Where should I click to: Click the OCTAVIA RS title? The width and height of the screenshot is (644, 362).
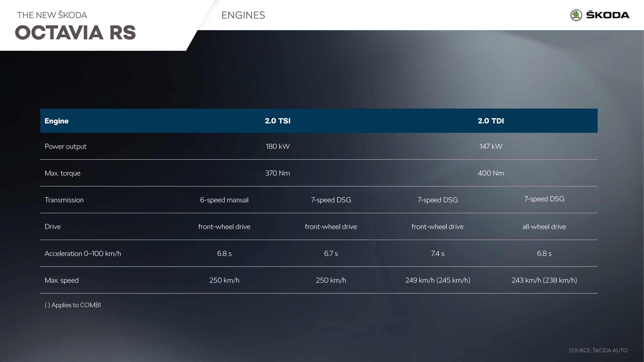point(75,33)
